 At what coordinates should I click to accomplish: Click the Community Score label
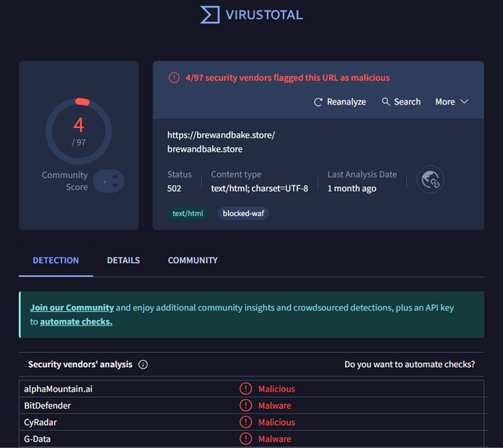tap(64, 181)
